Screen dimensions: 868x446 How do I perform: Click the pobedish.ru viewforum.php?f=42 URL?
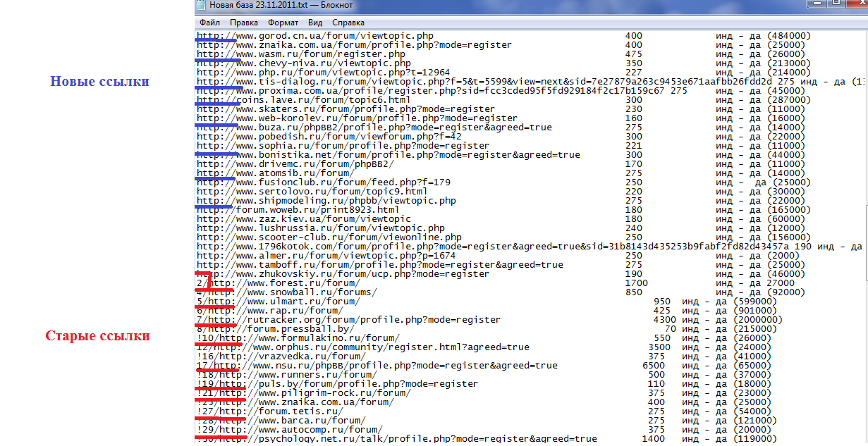tap(329, 137)
